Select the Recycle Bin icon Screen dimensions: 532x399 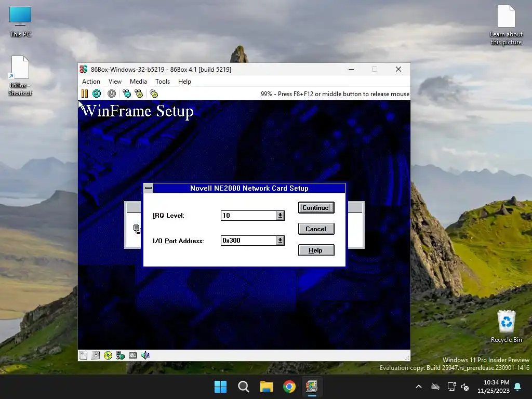(x=506, y=326)
